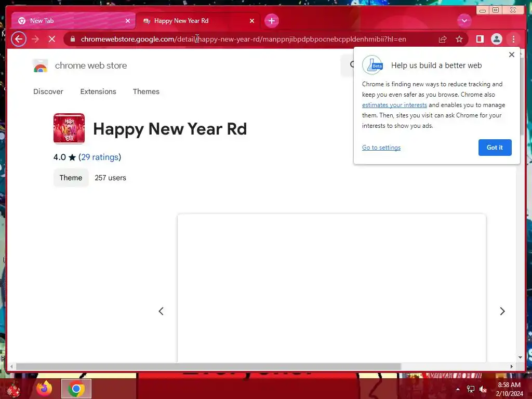The height and width of the screenshot is (399, 532).
Task: Click the "Help us build a better web" title
Action: (x=436, y=65)
